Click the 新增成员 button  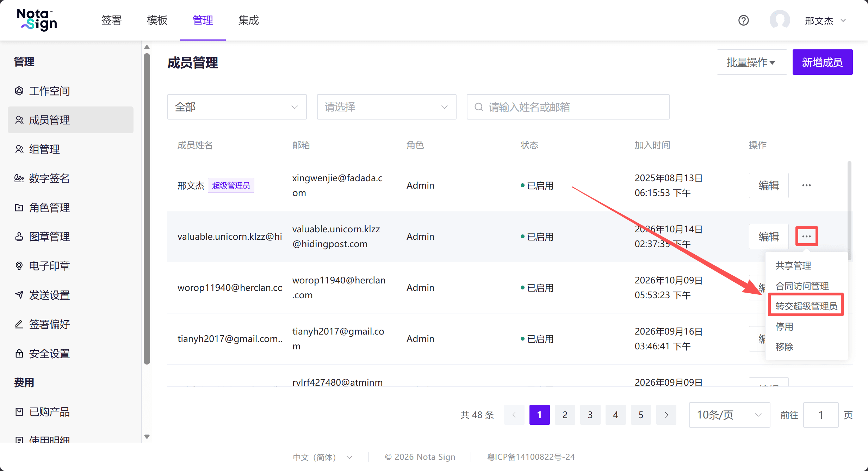pos(823,62)
